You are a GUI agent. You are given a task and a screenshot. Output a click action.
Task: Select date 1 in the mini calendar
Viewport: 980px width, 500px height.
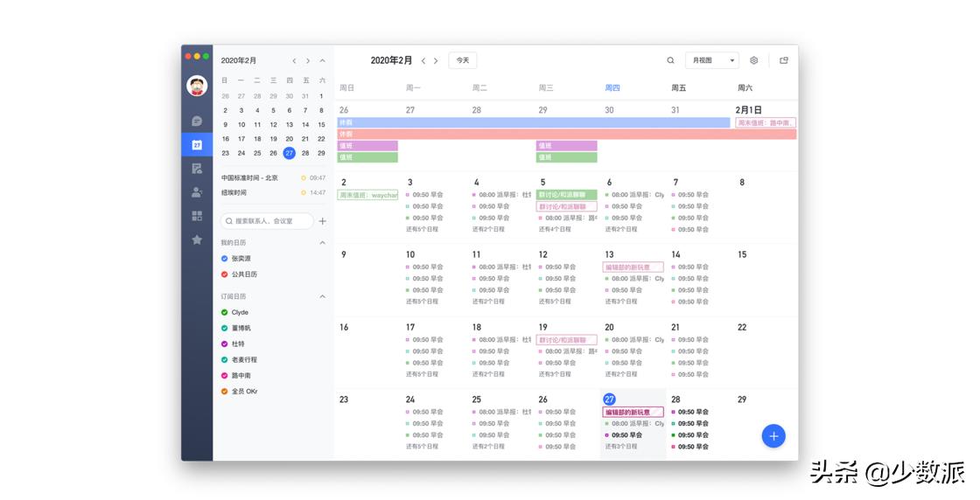pos(321,96)
